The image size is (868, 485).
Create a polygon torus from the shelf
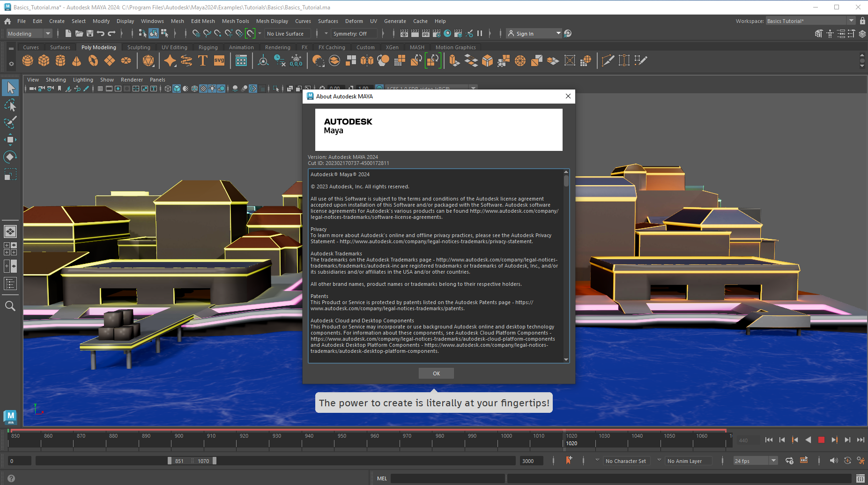[93, 60]
